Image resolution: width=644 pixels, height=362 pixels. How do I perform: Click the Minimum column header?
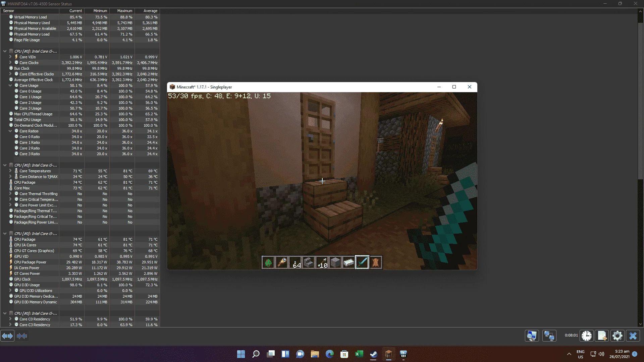(97, 11)
